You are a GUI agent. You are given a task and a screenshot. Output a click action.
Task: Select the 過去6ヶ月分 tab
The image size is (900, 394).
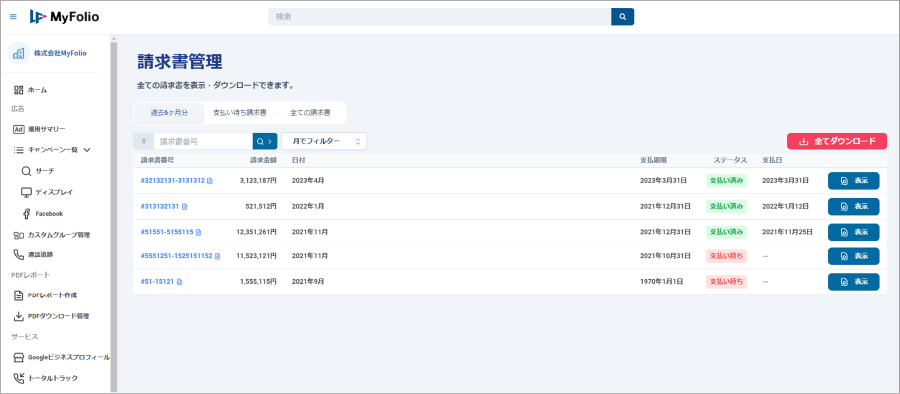coord(169,113)
